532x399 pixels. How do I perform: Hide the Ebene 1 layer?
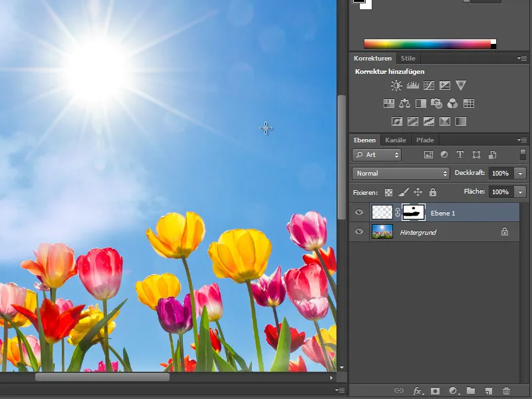(359, 212)
